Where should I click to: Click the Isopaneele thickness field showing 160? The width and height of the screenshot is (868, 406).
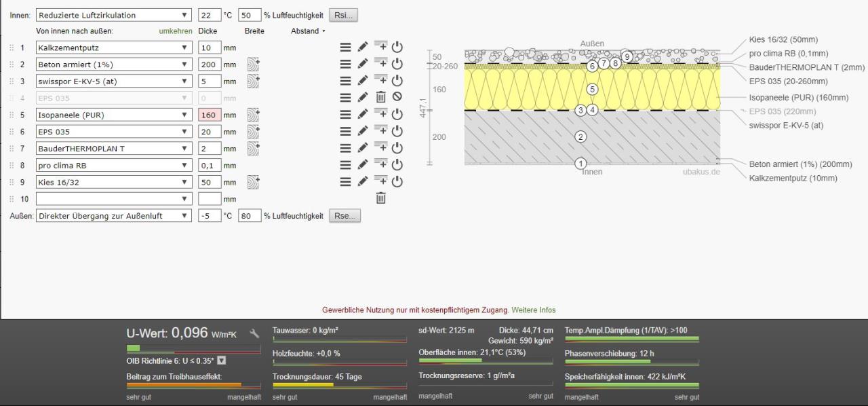[x=210, y=115]
